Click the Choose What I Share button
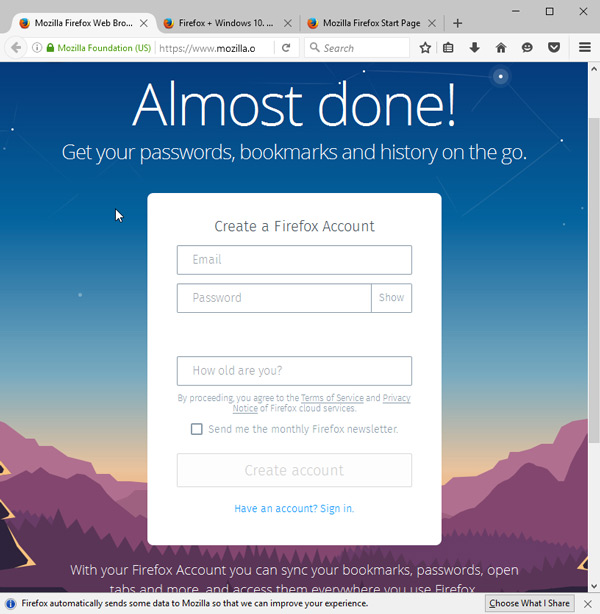Viewport: 600px width, 614px height. pyautogui.click(x=529, y=603)
